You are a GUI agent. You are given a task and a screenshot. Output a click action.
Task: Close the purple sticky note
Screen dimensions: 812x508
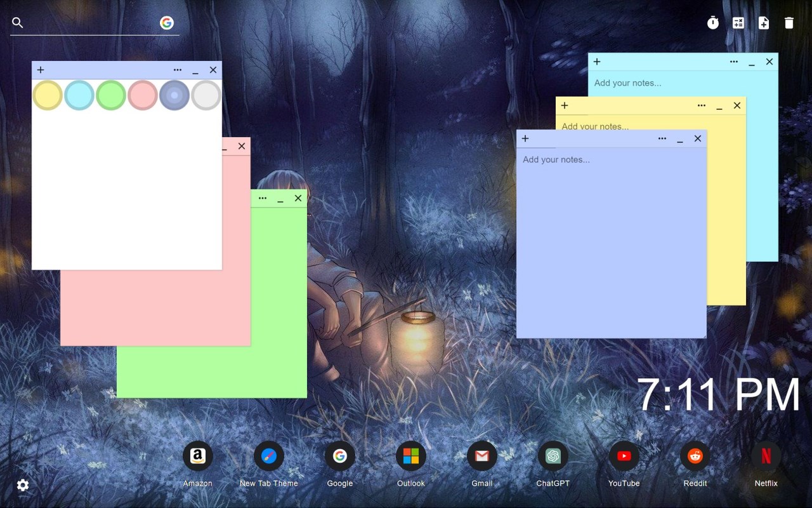[698, 138]
